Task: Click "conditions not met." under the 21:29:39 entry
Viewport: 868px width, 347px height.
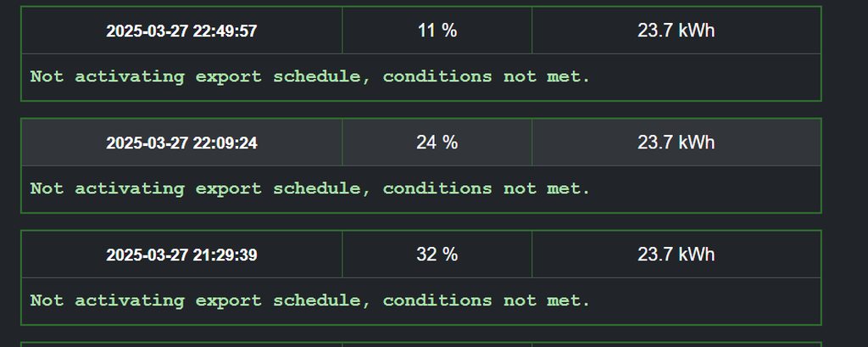Action: (487, 300)
